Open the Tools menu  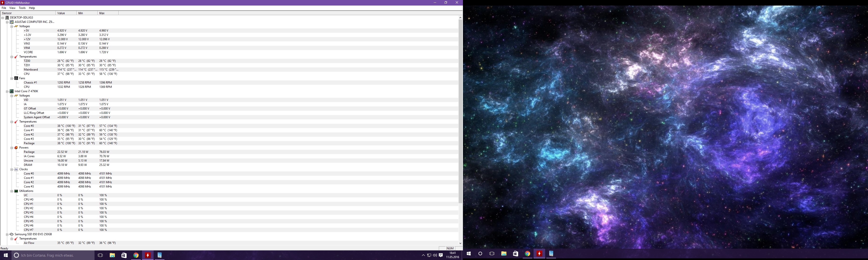point(22,8)
